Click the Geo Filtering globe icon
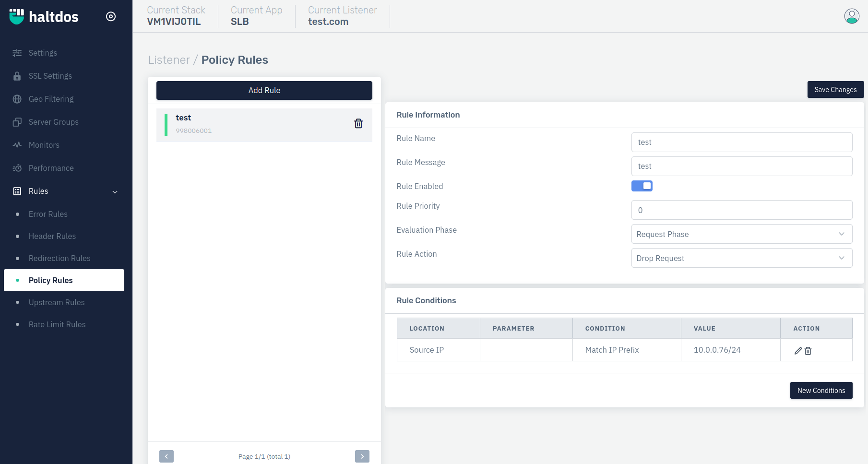This screenshot has height=464, width=868. pos(17,99)
